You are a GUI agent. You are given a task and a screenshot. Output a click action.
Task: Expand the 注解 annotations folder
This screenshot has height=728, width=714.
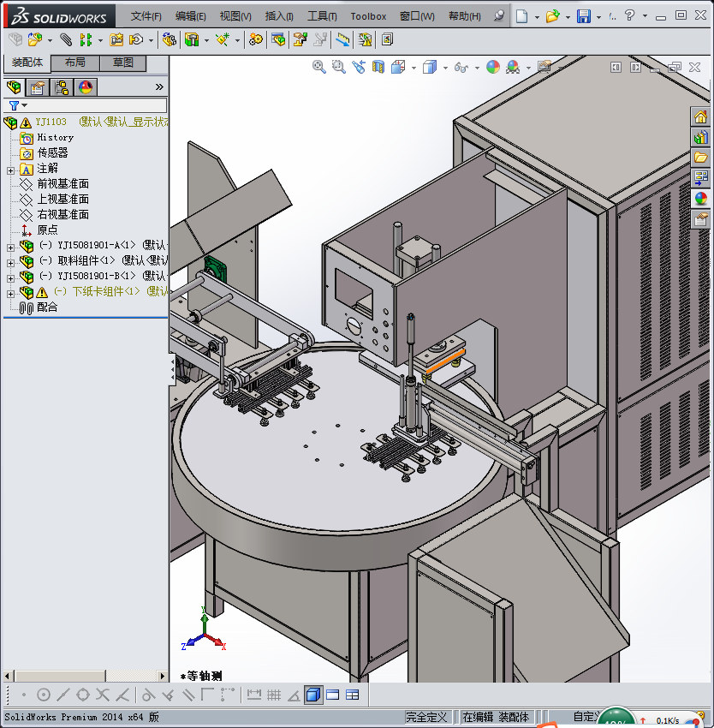coord(10,170)
